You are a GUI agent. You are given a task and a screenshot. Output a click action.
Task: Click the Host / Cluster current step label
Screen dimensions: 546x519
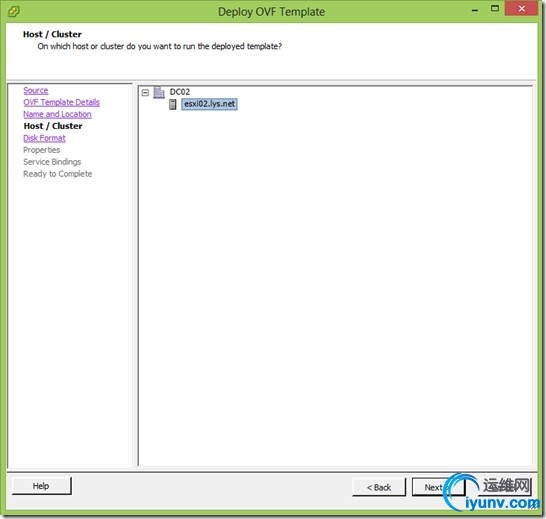click(x=53, y=126)
